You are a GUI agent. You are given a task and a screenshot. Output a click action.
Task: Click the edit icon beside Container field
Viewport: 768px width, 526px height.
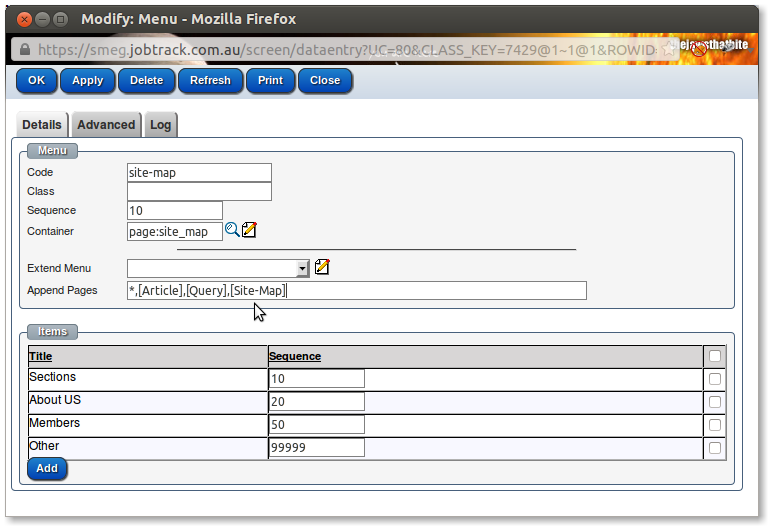click(x=250, y=230)
